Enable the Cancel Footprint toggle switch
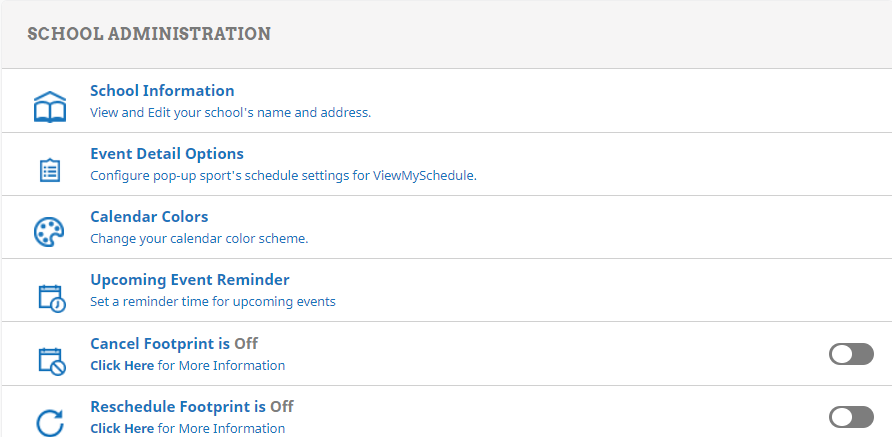 (x=851, y=354)
